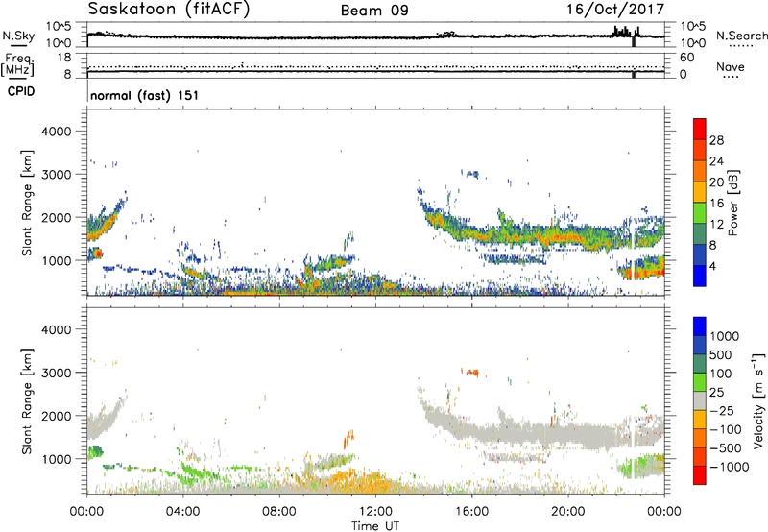Click the "CPID" label
Viewport: 768px width, 532px height.
point(21,91)
